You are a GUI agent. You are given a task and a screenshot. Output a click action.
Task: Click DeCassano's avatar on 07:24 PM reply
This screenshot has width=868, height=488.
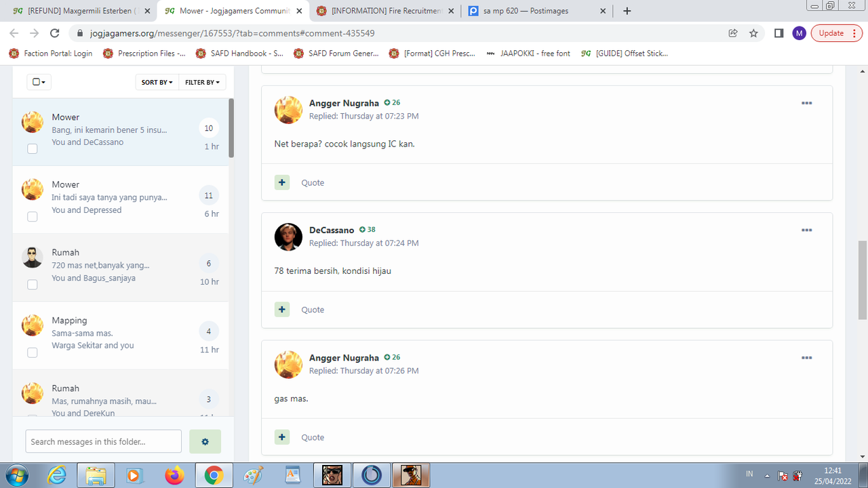point(288,237)
